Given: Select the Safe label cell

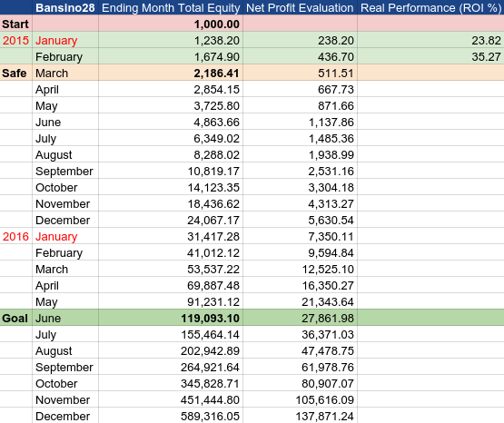Looking at the screenshot, I should click(x=15, y=74).
